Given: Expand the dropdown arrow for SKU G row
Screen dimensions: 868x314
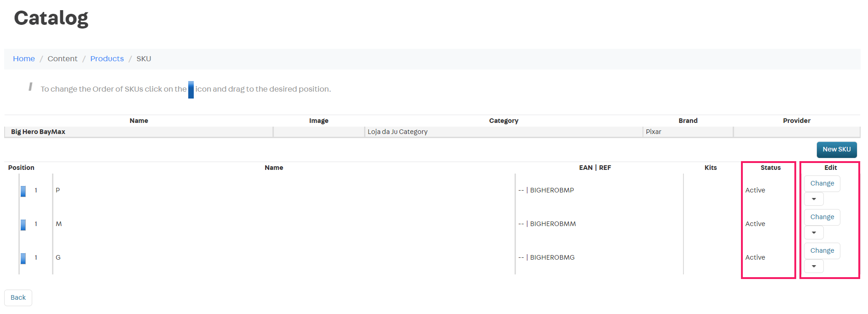Looking at the screenshot, I should pyautogui.click(x=814, y=266).
